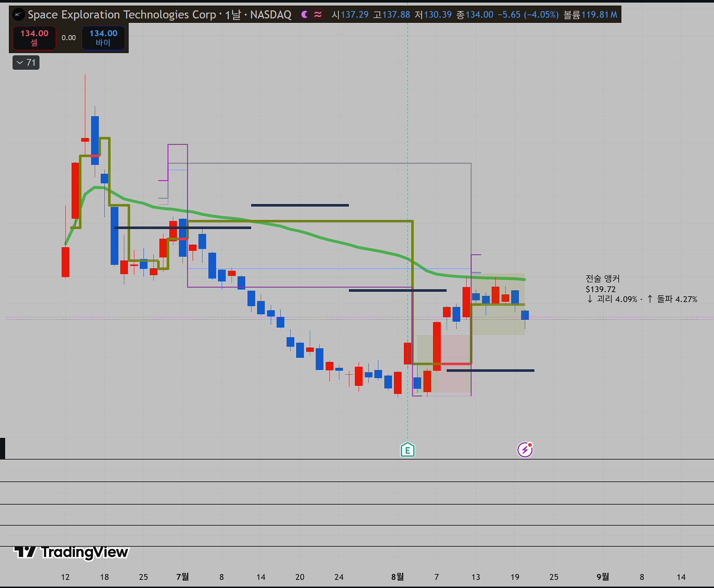Click the low value 저130.39
This screenshot has height=588, width=714.
tap(433, 15)
